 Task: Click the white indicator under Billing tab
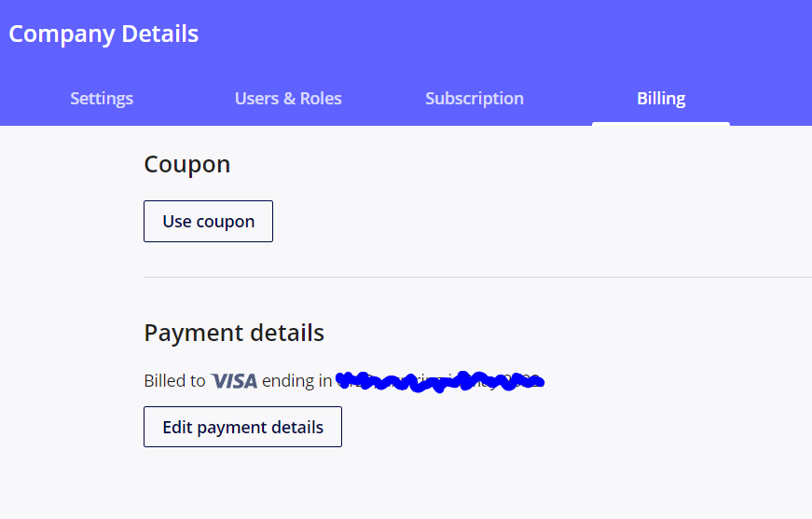661,124
